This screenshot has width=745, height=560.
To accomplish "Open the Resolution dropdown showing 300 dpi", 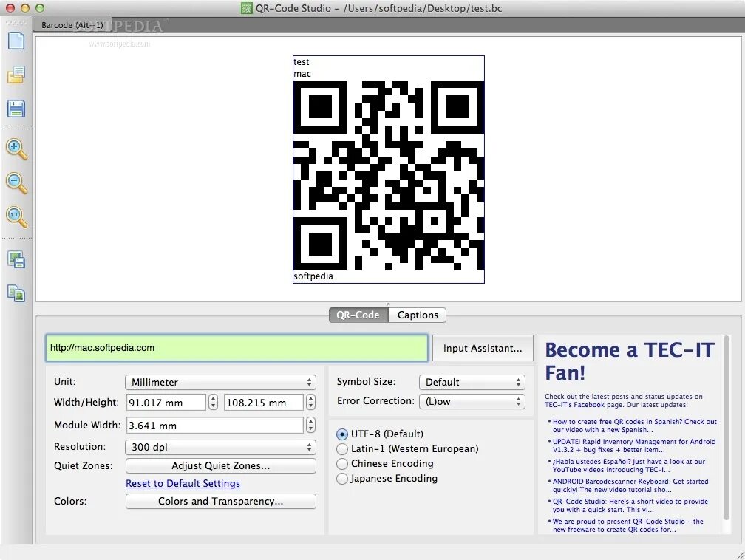I will [x=220, y=447].
